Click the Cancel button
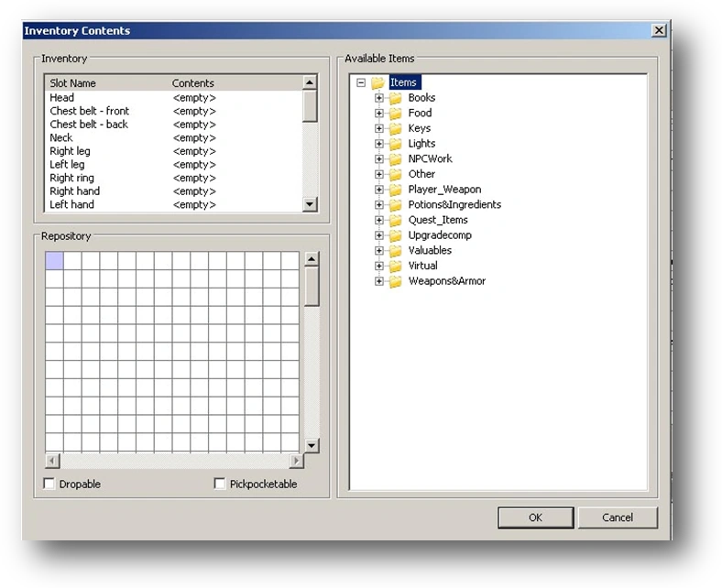Viewport: 722px width, 588px height. (618, 517)
